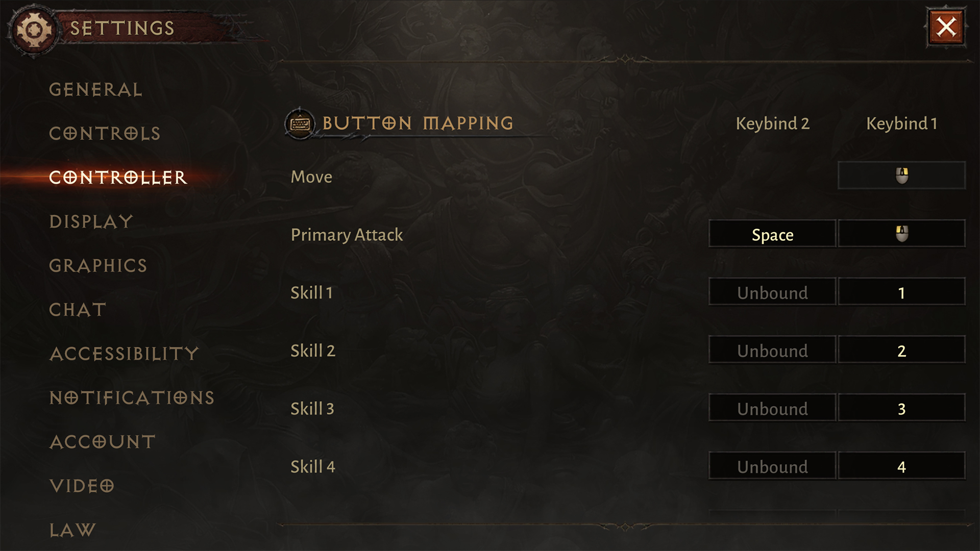This screenshot has height=551, width=980.
Task: Click the Skill 2 Keybind 1 number icon
Action: pos(901,351)
